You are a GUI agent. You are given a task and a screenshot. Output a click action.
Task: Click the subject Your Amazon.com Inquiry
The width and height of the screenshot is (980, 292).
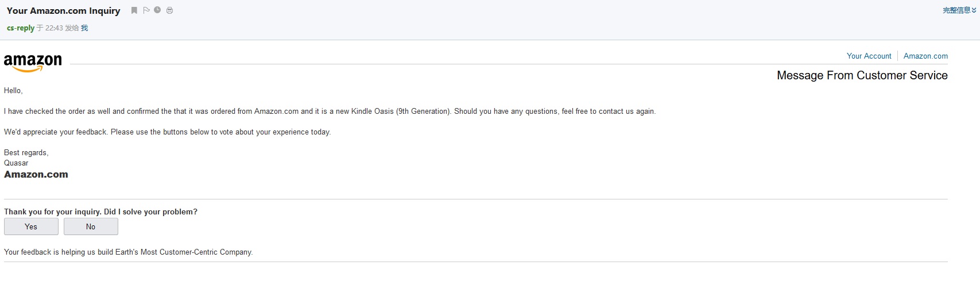(64, 11)
